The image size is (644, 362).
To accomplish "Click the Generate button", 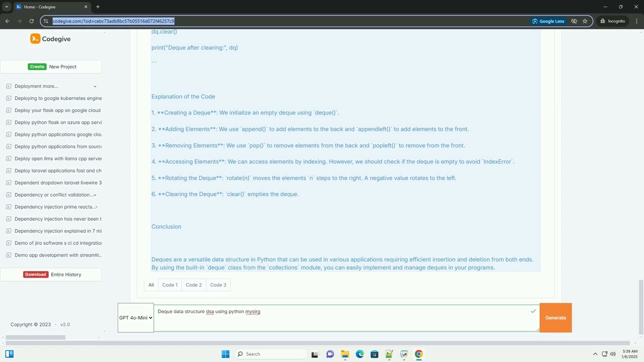I will click(x=555, y=318).
